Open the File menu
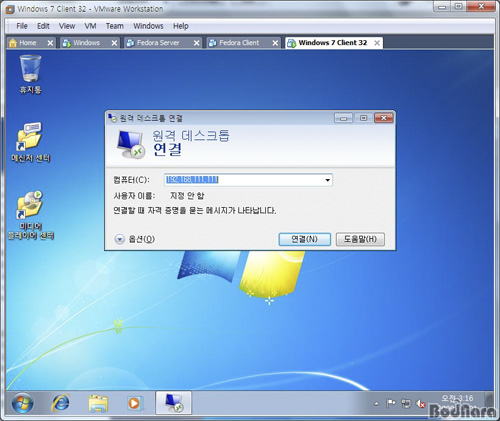500x421 pixels. (22, 26)
